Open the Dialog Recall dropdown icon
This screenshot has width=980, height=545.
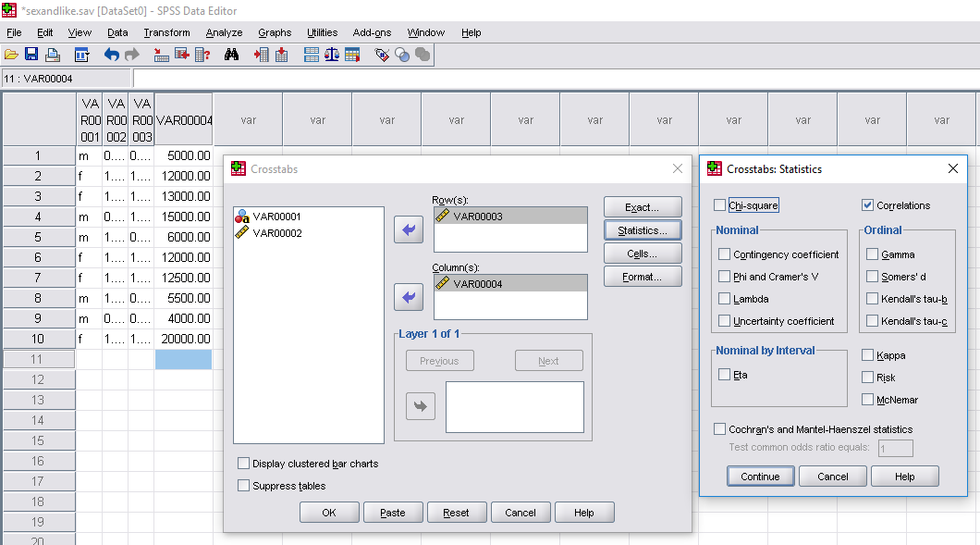pos(82,56)
